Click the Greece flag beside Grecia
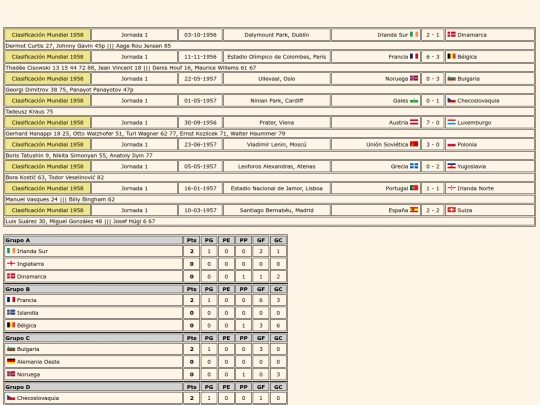540x405 pixels. click(414, 166)
